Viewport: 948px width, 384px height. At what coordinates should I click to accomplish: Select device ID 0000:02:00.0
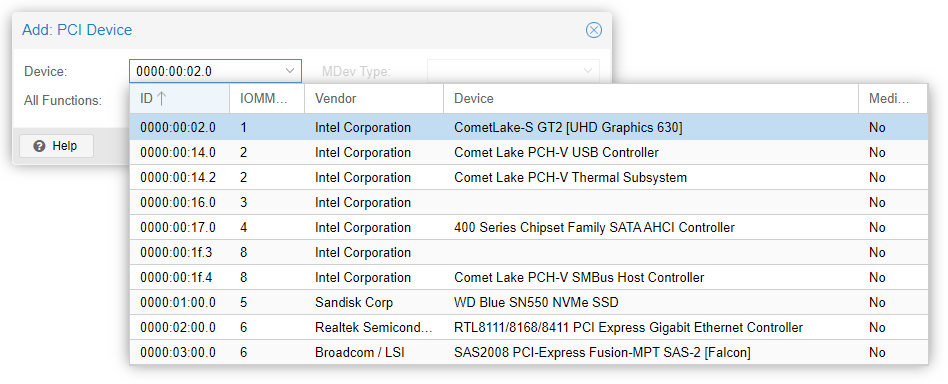(x=178, y=328)
